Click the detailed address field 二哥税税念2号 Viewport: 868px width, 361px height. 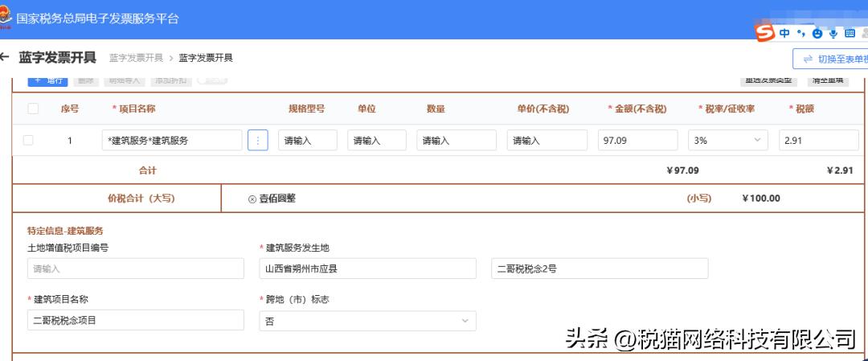(x=600, y=269)
